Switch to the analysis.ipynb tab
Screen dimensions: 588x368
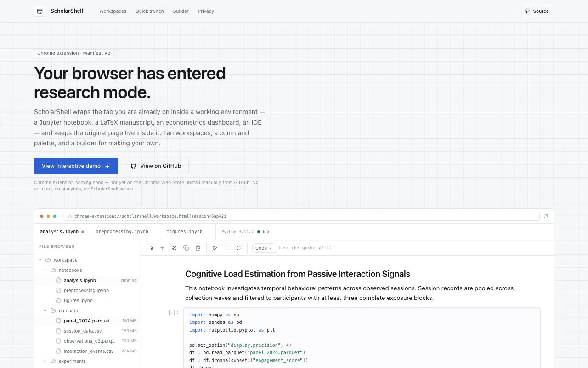pos(62,232)
